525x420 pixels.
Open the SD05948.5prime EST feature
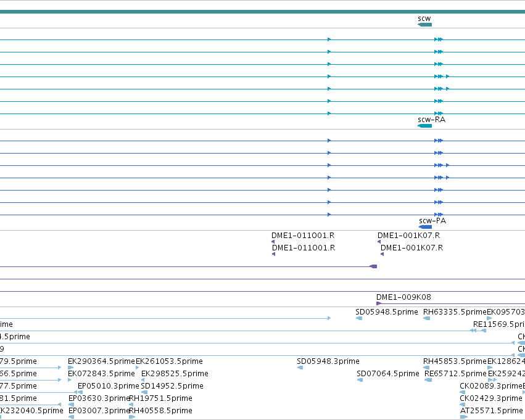point(387,312)
